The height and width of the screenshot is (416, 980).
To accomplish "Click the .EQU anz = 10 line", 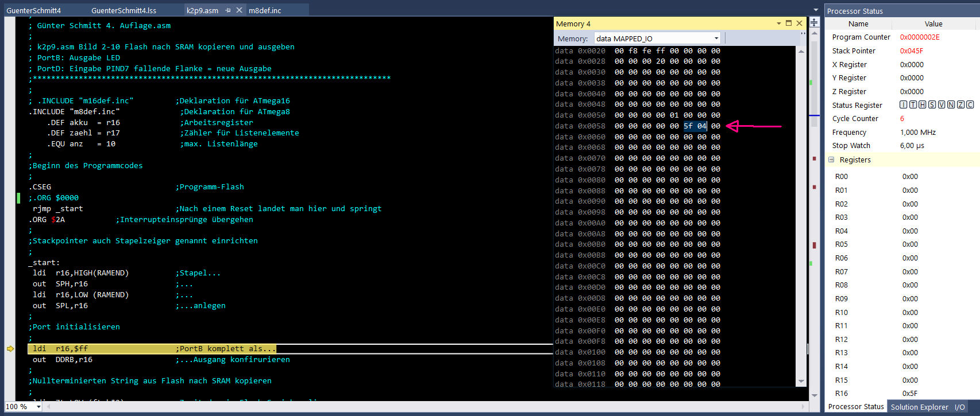I will (x=81, y=143).
